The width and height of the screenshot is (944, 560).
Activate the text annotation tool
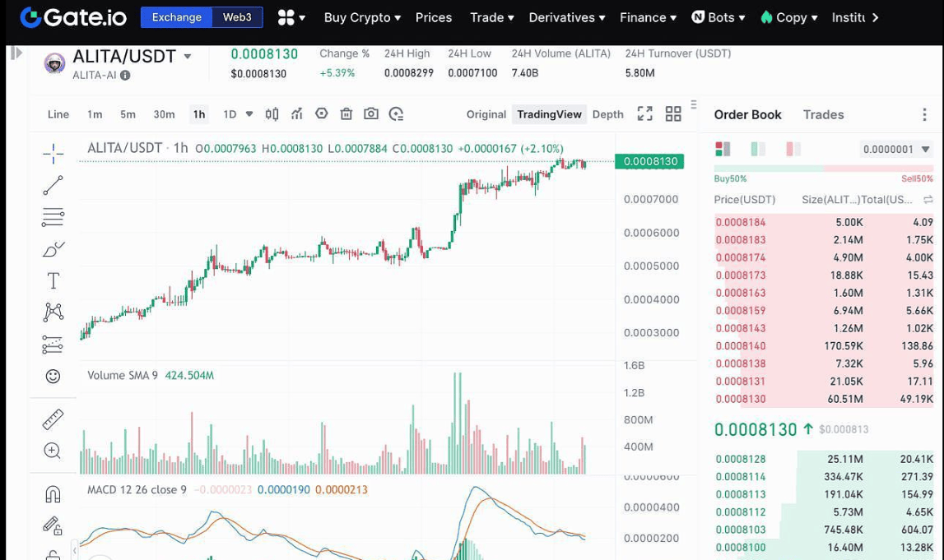tap(53, 281)
